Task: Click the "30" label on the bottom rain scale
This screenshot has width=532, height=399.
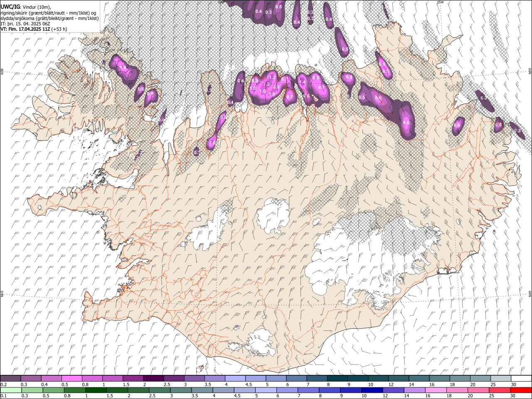Action: (x=514, y=396)
